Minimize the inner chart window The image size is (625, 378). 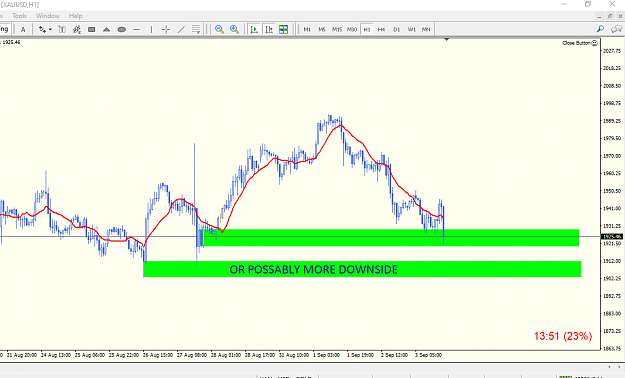[599, 16]
